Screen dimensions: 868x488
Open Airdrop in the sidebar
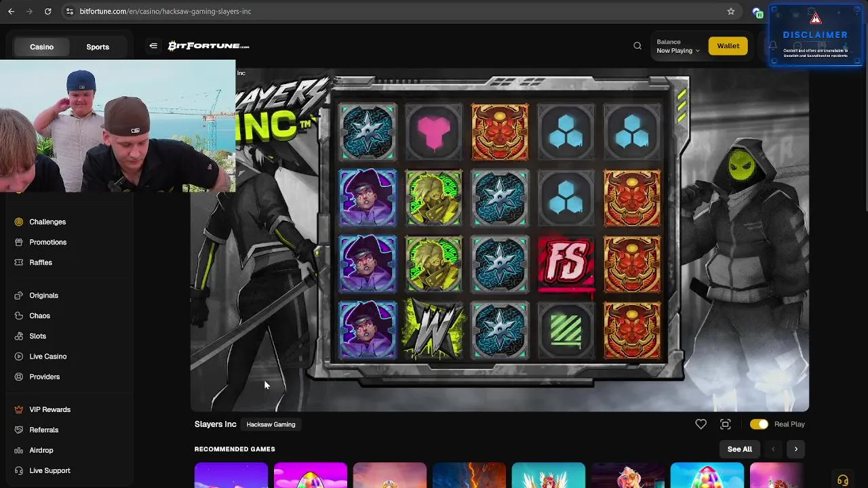point(41,450)
